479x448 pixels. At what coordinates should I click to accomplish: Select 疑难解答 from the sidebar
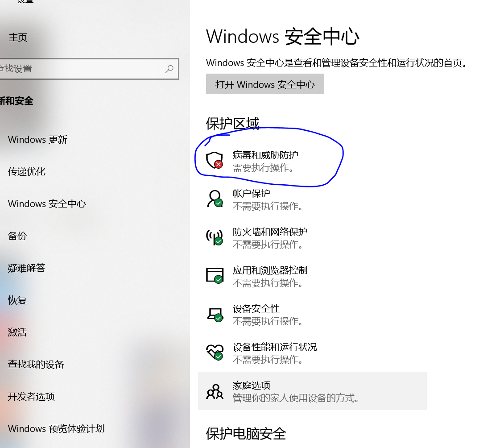[x=26, y=268]
